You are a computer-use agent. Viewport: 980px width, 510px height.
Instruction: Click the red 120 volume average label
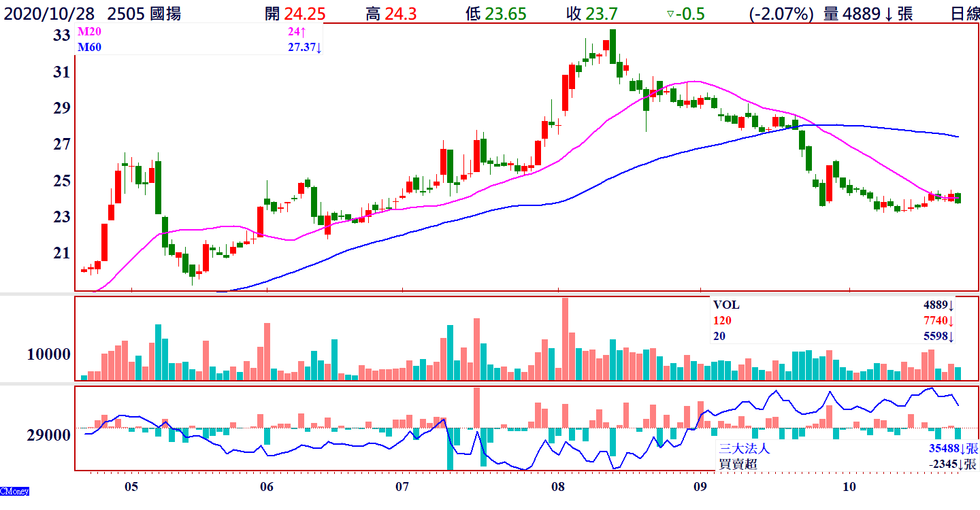723,321
